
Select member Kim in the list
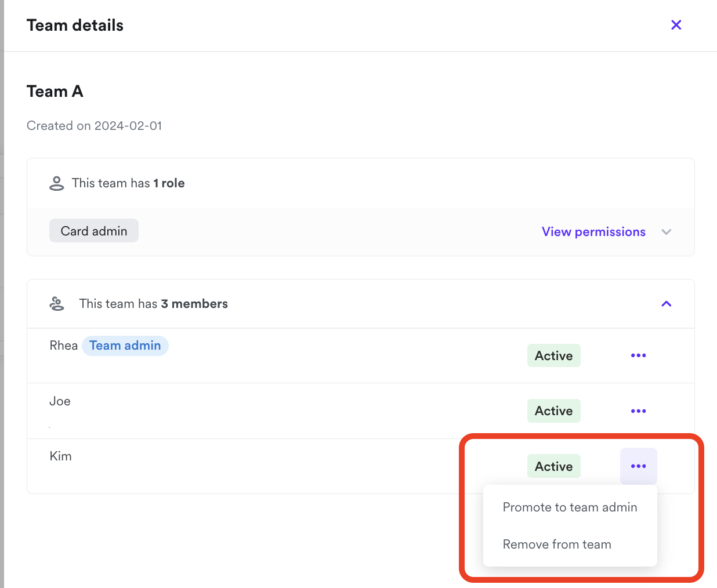pyautogui.click(x=61, y=456)
